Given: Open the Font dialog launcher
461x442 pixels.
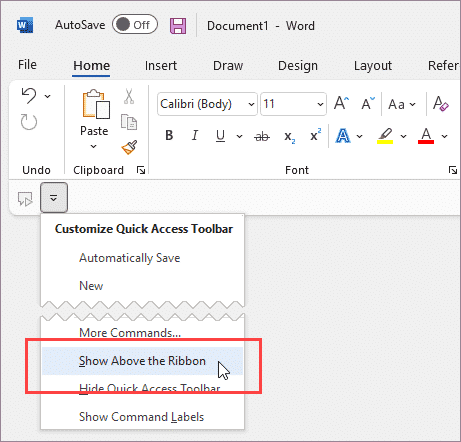Looking at the screenshot, I should coord(452,170).
